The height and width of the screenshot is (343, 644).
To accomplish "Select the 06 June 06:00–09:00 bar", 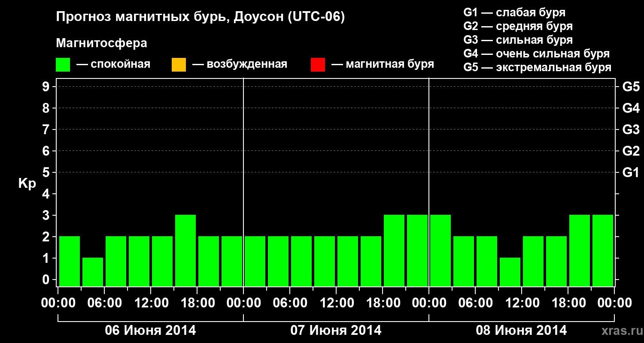I will click(x=116, y=261).
